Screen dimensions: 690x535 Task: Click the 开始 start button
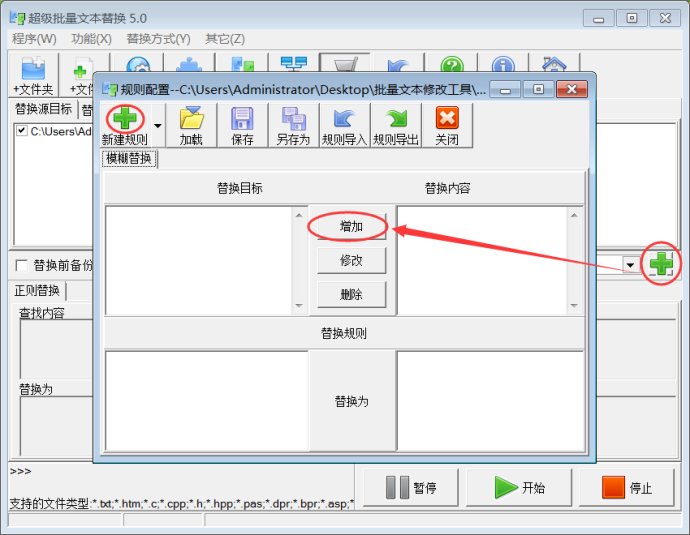(x=519, y=488)
